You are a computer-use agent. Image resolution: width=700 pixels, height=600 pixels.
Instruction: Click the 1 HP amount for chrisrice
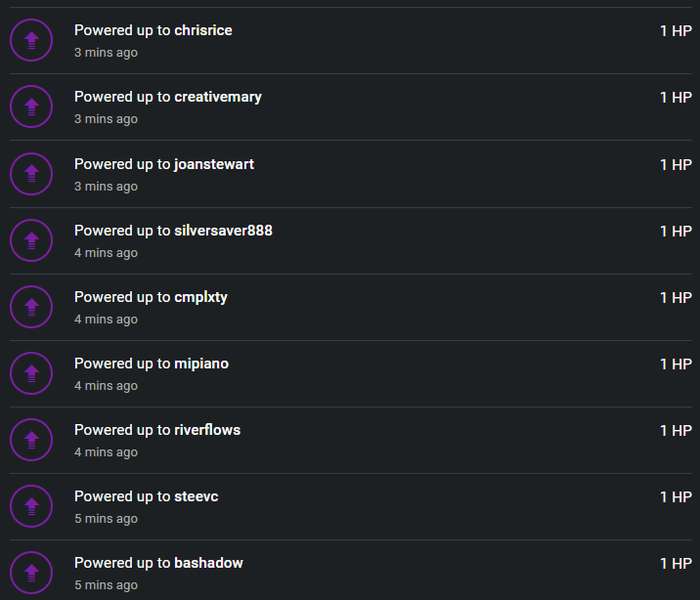676,30
